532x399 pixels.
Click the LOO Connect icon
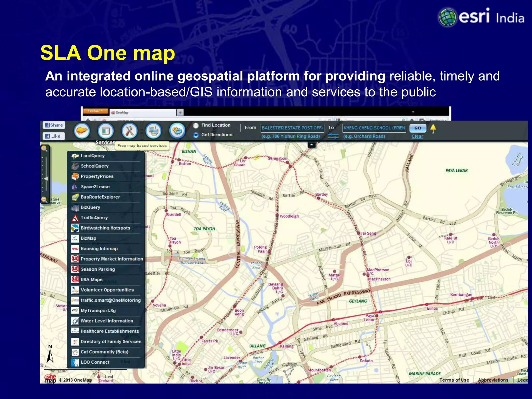[75, 362]
